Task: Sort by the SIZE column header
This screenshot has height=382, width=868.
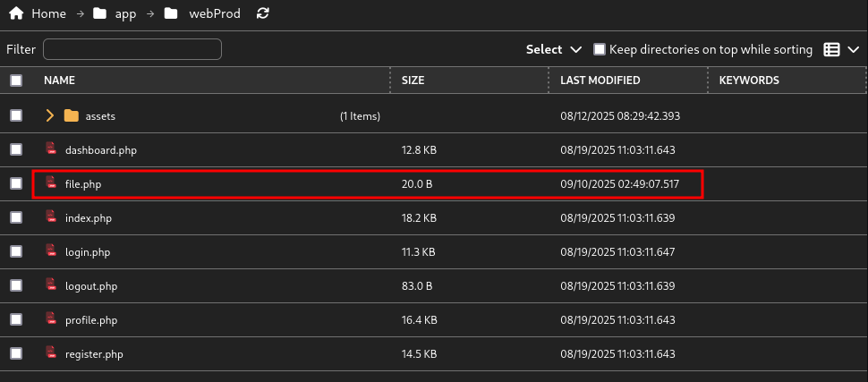Action: [413, 81]
